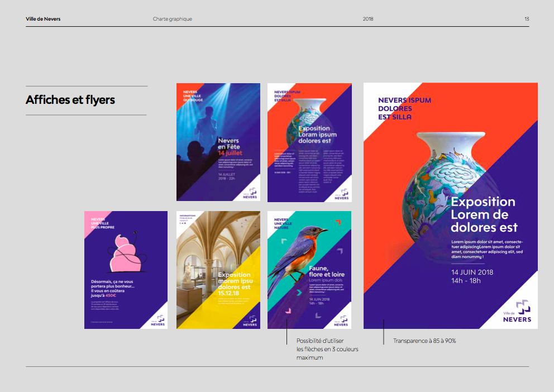Click the pink arrow on the bird poster
Viewport: 554px width, 392px height.
pyautogui.click(x=288, y=310)
